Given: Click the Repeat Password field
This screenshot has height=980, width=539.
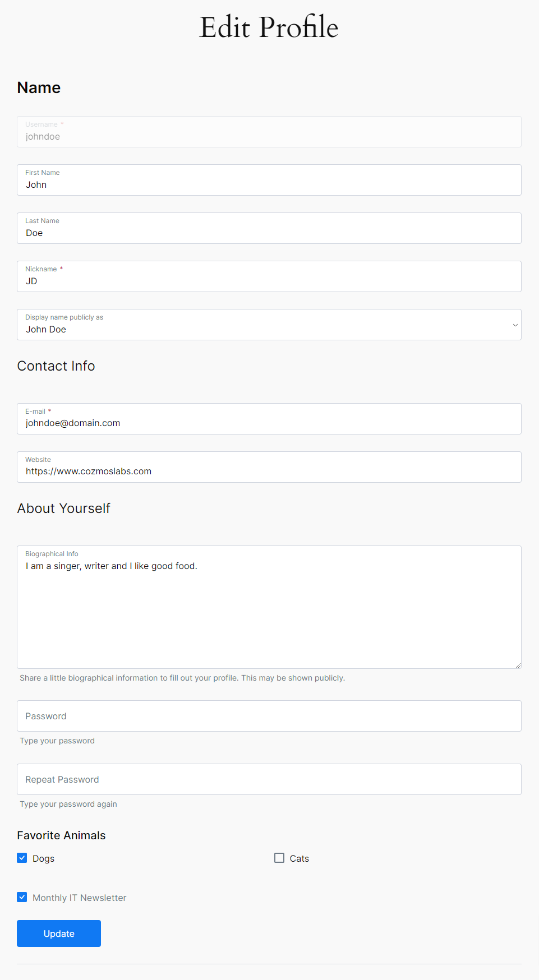Looking at the screenshot, I should click(269, 779).
